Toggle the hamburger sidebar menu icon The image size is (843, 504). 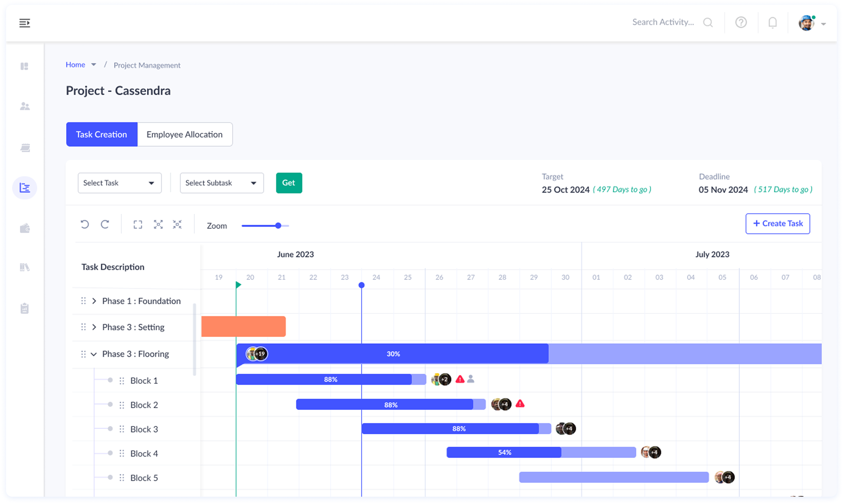pyautogui.click(x=24, y=23)
